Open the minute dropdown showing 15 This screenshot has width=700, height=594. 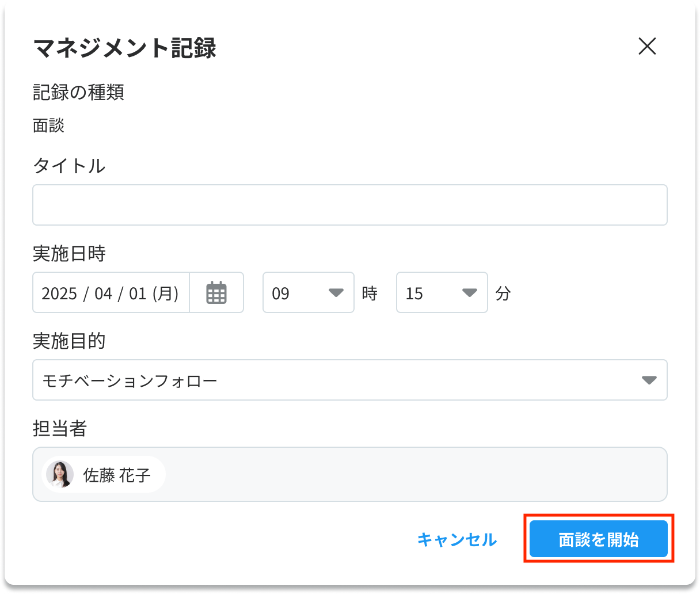tap(442, 293)
